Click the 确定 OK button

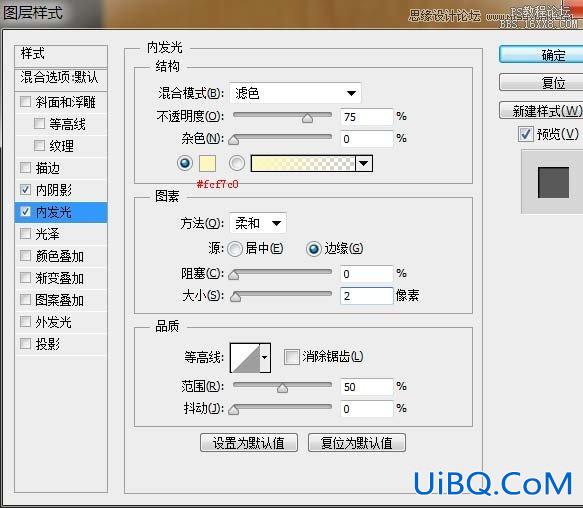click(x=541, y=55)
